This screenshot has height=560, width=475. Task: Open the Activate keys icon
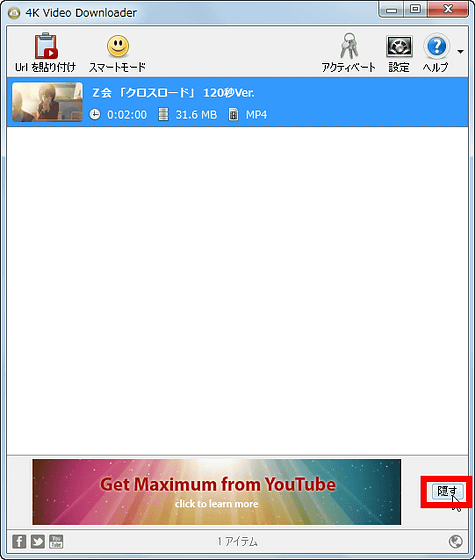[349, 46]
